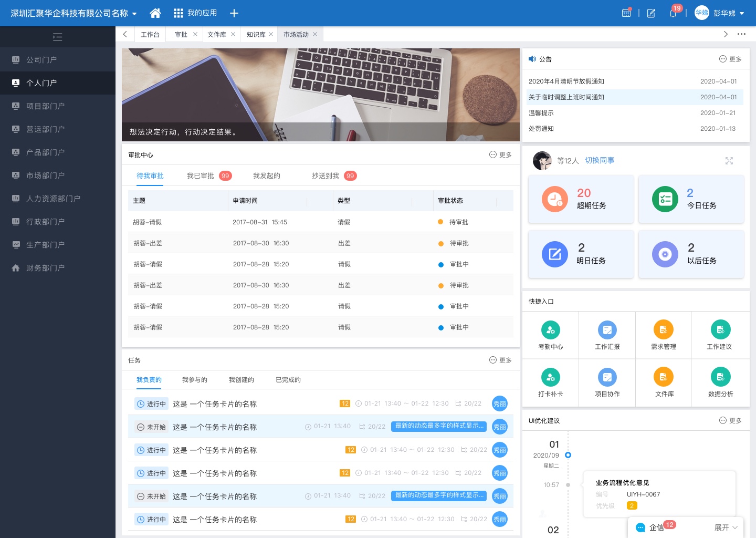This screenshot has height=538, width=756.
Task: Open the 工作汇报 quick entry icon
Action: click(x=607, y=330)
